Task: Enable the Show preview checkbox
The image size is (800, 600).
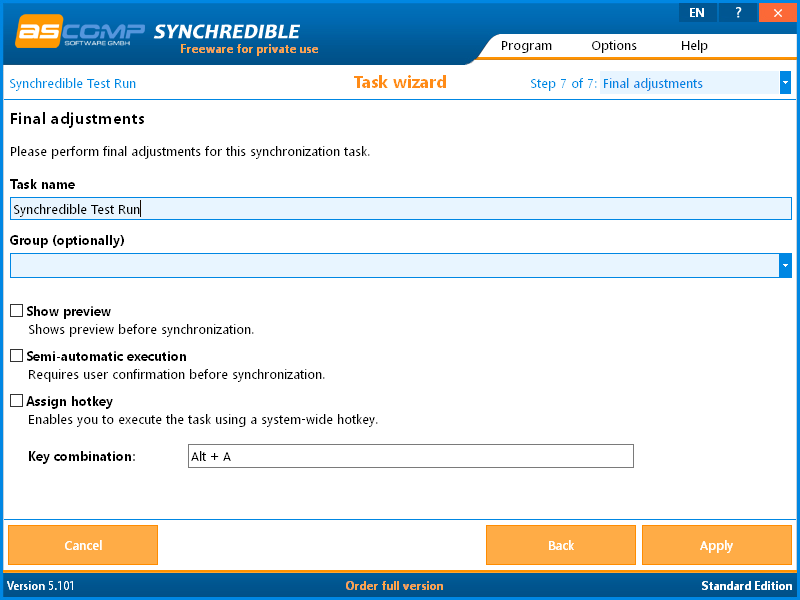Action: click(x=17, y=311)
